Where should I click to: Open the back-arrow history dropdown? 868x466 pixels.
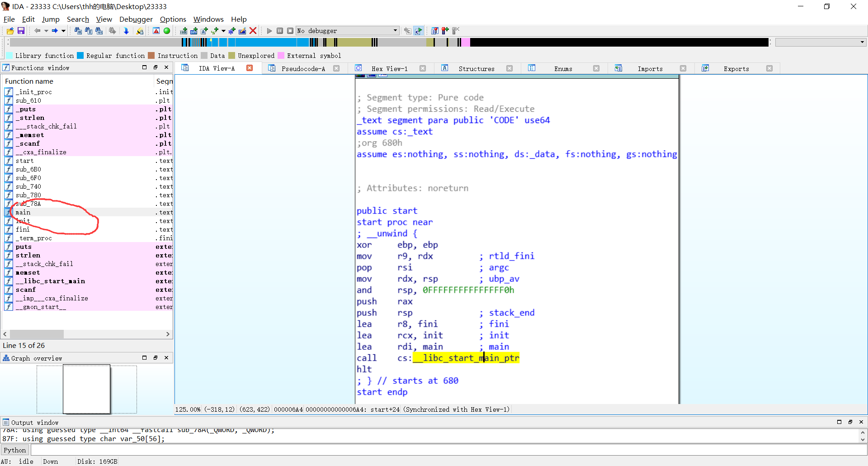[x=46, y=31]
